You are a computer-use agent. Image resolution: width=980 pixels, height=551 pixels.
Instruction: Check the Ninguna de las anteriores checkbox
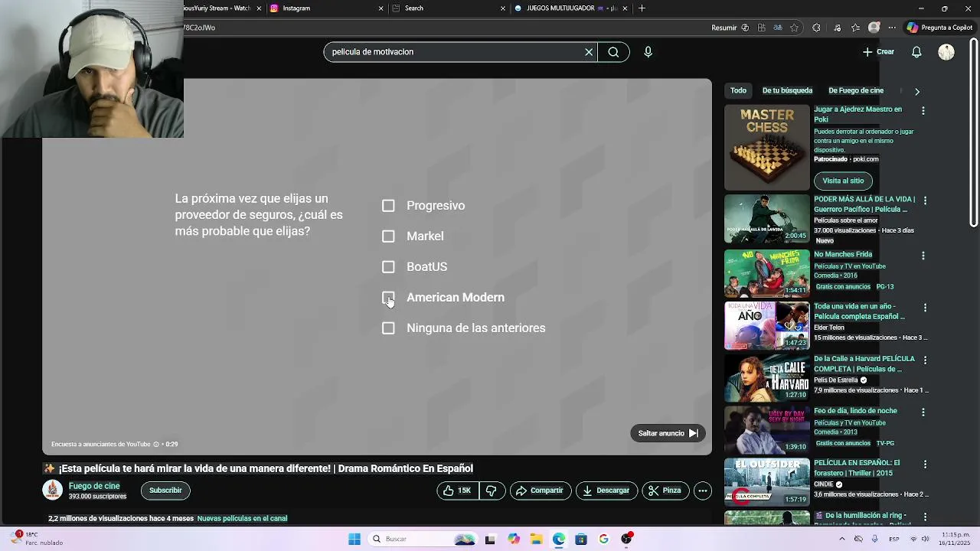pos(388,328)
